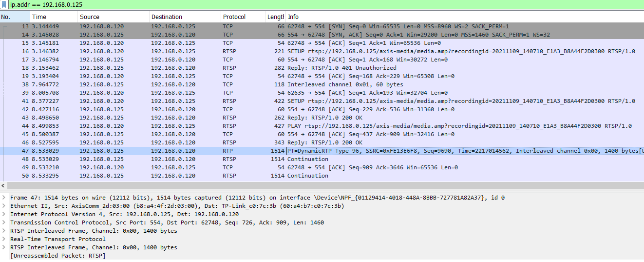Select packet 49 ACK row
The width and height of the screenshot is (644, 262).
tap(322, 167)
